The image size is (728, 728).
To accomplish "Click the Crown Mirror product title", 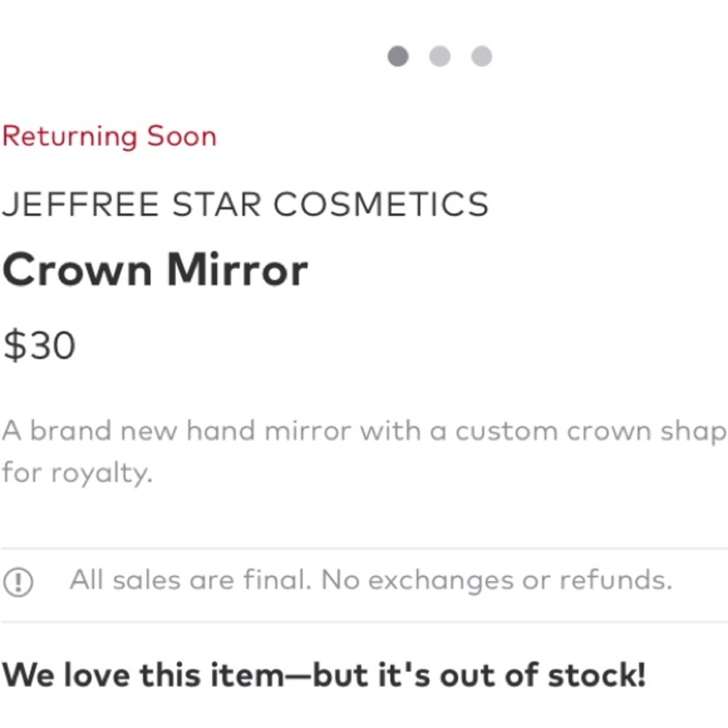I will (154, 270).
